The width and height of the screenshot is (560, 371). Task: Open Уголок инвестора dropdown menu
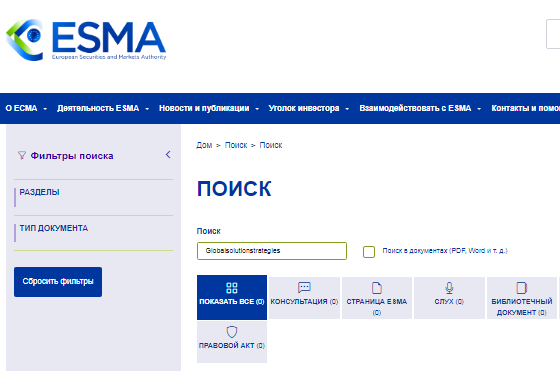click(x=309, y=108)
